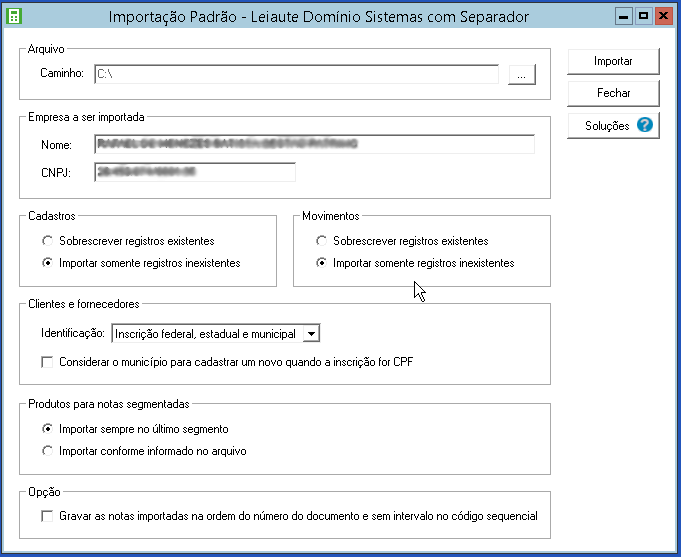
Task: Choose Sobrescrever registros existentes under Movimentos
Action: 321,241
